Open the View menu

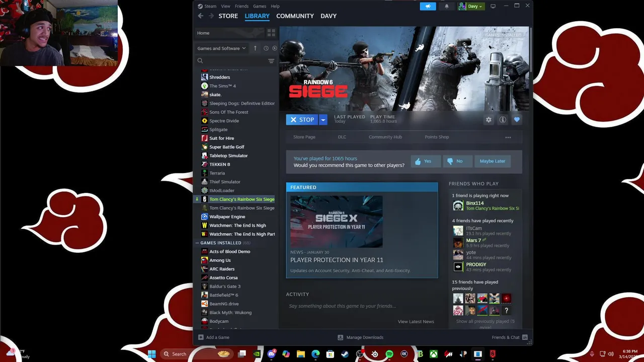point(225,6)
